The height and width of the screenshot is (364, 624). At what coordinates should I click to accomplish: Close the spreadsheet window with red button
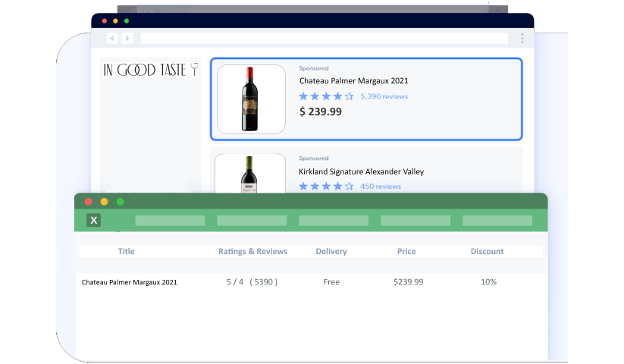point(89,202)
